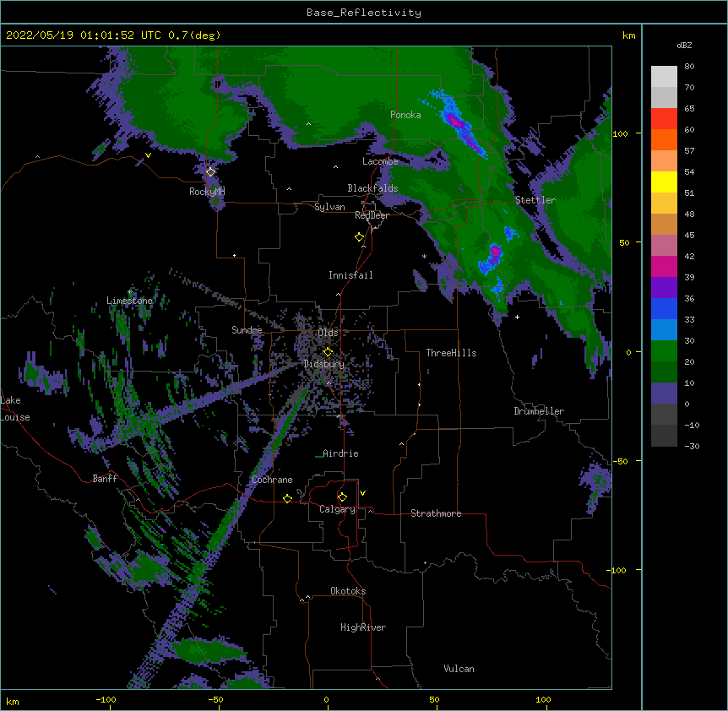
Task: Click the red 65 dBZ color swatch
Action: point(664,118)
